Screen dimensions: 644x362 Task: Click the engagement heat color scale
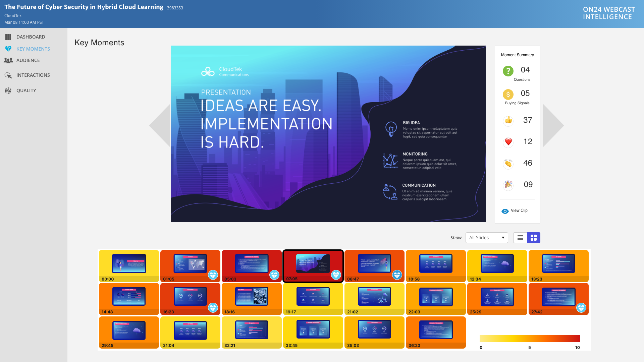click(x=530, y=339)
